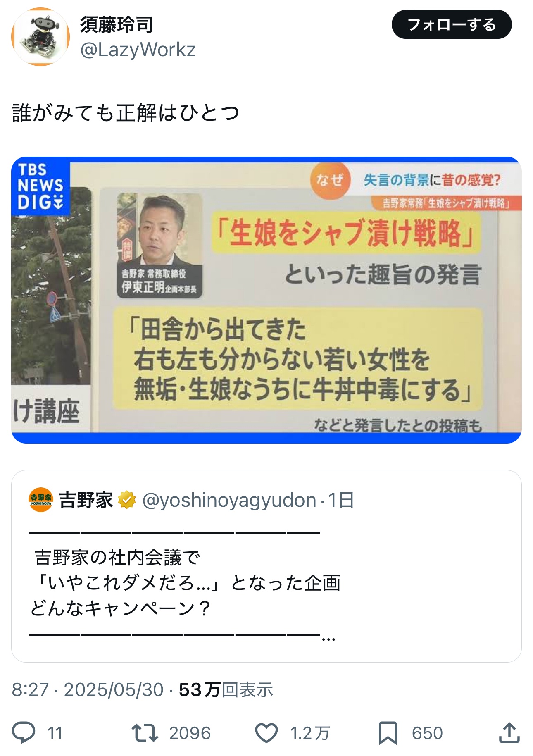Click the フォローする follow button
The width and height of the screenshot is (533, 756).
point(451,25)
